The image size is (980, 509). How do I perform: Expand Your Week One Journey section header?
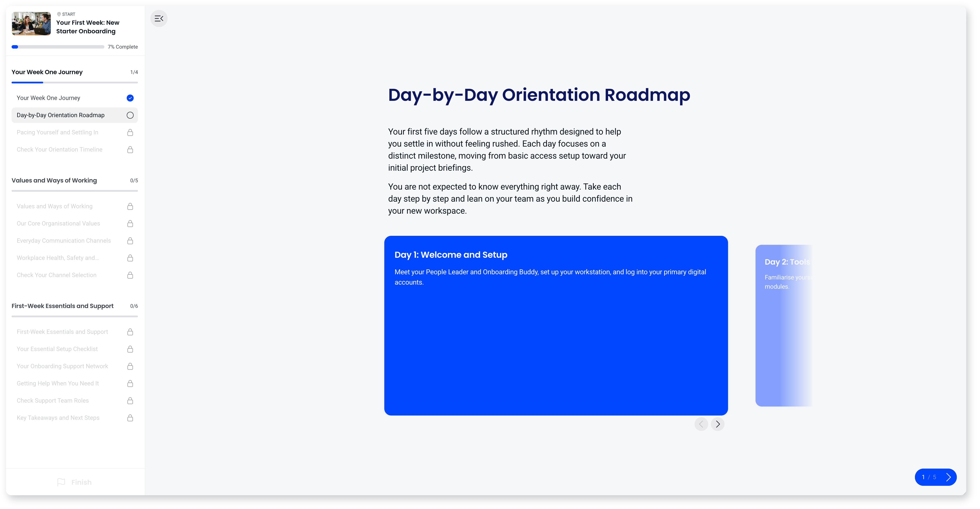click(x=75, y=72)
